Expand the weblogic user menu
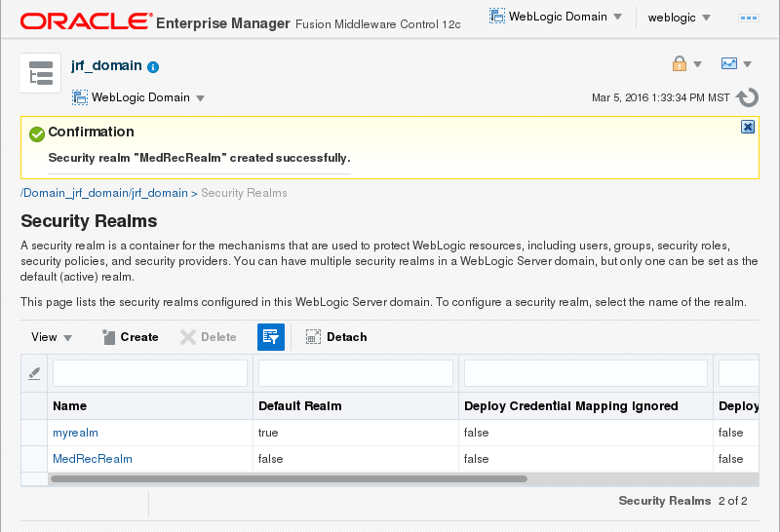The image size is (780, 532). 679,18
